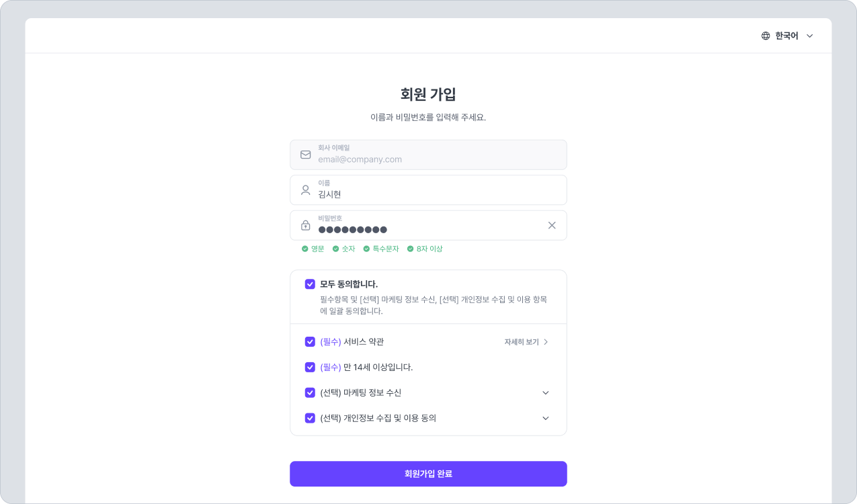Viewport: 857px width, 504px height.
Task: Click the green check next to 영문
Action: click(305, 249)
